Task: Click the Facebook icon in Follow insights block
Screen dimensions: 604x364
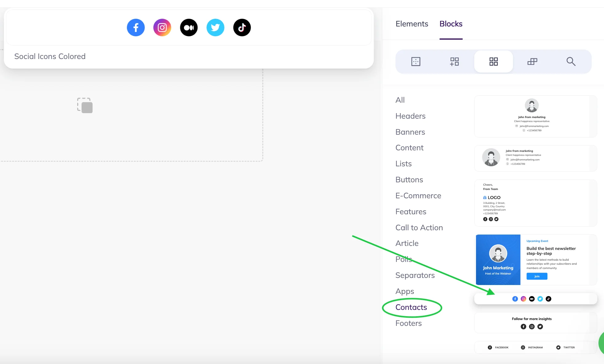Action: pos(523,326)
